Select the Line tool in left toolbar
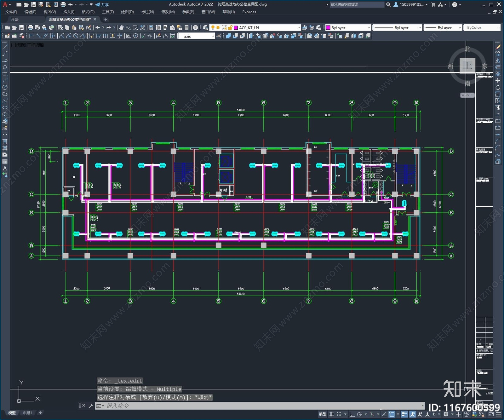Viewport: 504px width, 420px height. point(5,47)
